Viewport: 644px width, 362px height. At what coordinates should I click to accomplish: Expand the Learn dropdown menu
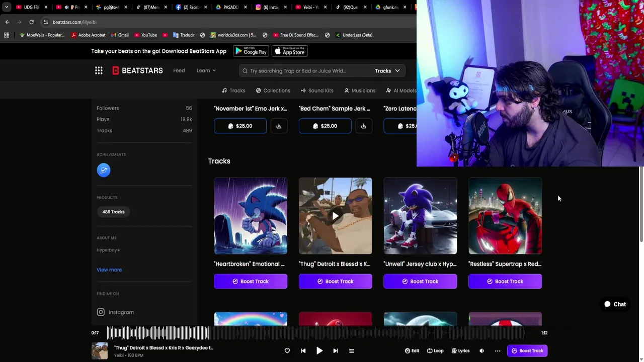click(x=206, y=70)
